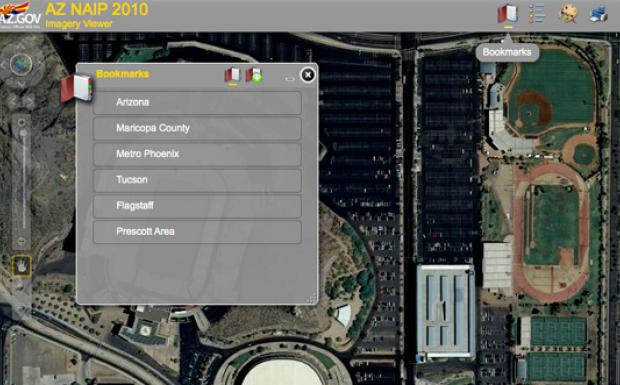620x385 pixels.
Task: Select the hand pan tool
Action: tap(21, 266)
